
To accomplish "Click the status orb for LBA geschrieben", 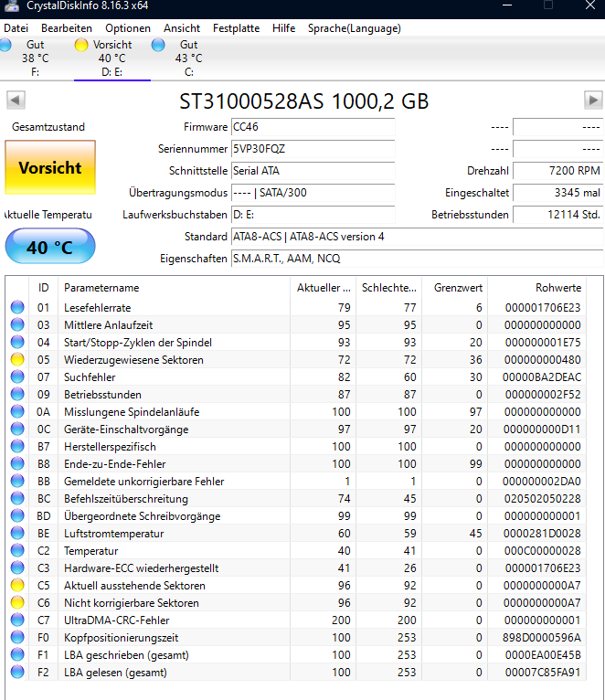I will click(17, 655).
